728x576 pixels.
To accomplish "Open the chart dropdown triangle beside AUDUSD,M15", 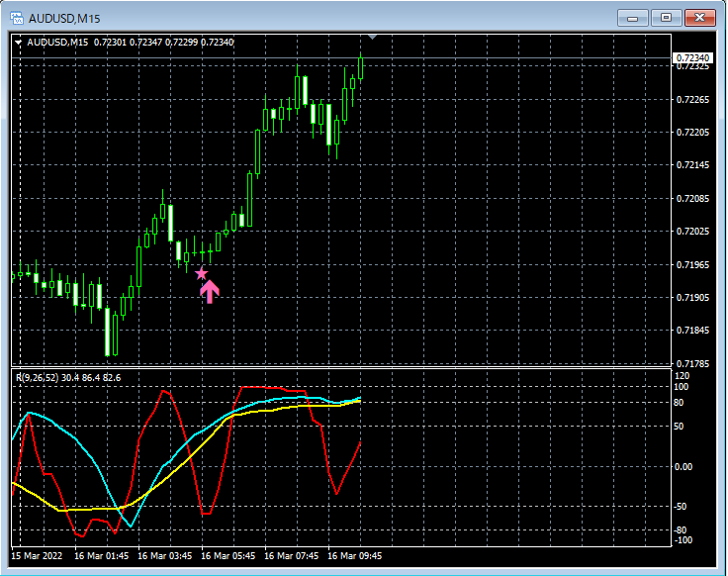I will click(18, 43).
